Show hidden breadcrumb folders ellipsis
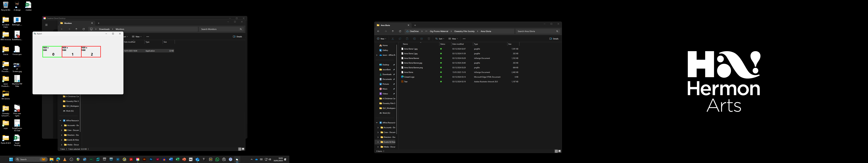868x163 pixels. [x=426, y=31]
